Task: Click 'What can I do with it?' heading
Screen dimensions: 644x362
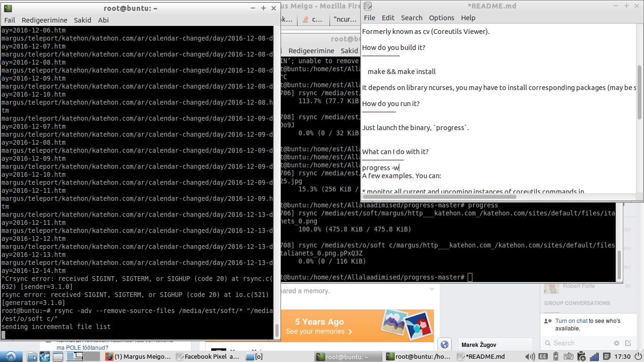Action: click(395, 152)
